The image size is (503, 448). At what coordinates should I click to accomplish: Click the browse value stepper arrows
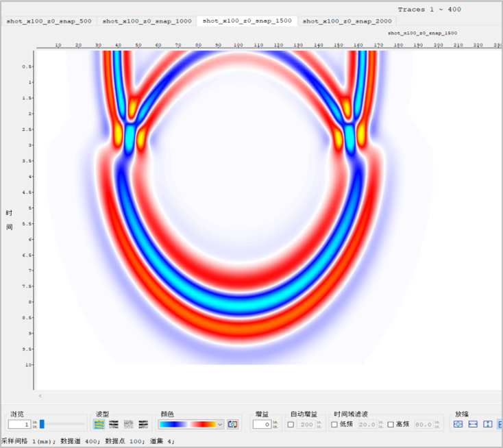pyautogui.click(x=34, y=425)
